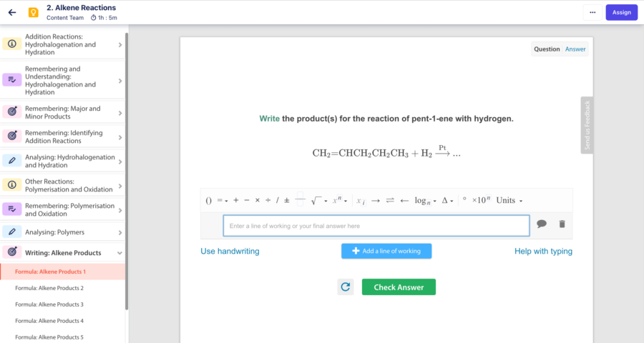Click the Assign button
644x343 pixels.
pos(621,12)
